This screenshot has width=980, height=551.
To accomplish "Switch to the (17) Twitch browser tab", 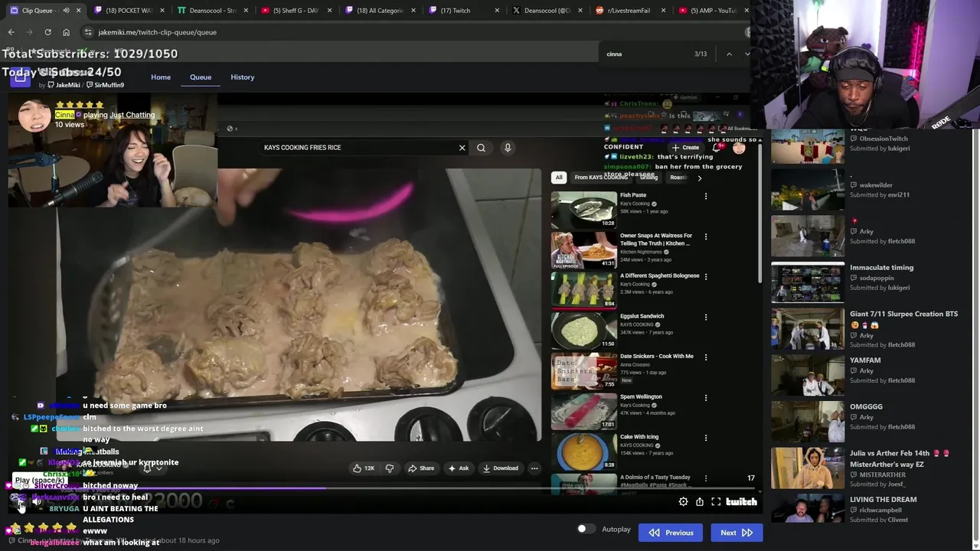I will [x=462, y=11].
